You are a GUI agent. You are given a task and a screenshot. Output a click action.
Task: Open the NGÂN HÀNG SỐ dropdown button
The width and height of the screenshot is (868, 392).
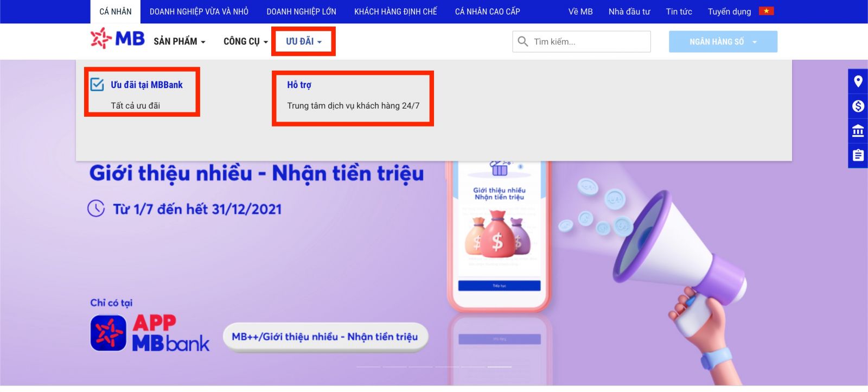click(723, 42)
